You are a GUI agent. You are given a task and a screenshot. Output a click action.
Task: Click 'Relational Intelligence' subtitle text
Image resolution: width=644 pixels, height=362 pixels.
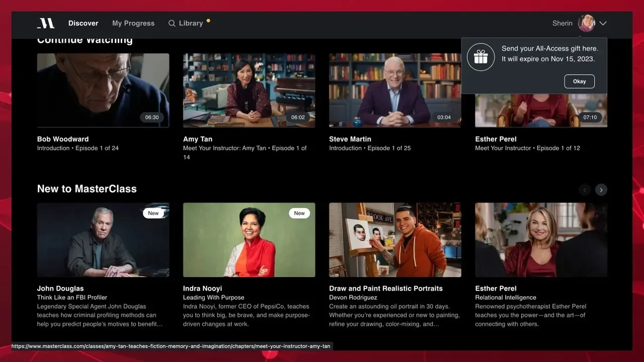pyautogui.click(x=506, y=298)
